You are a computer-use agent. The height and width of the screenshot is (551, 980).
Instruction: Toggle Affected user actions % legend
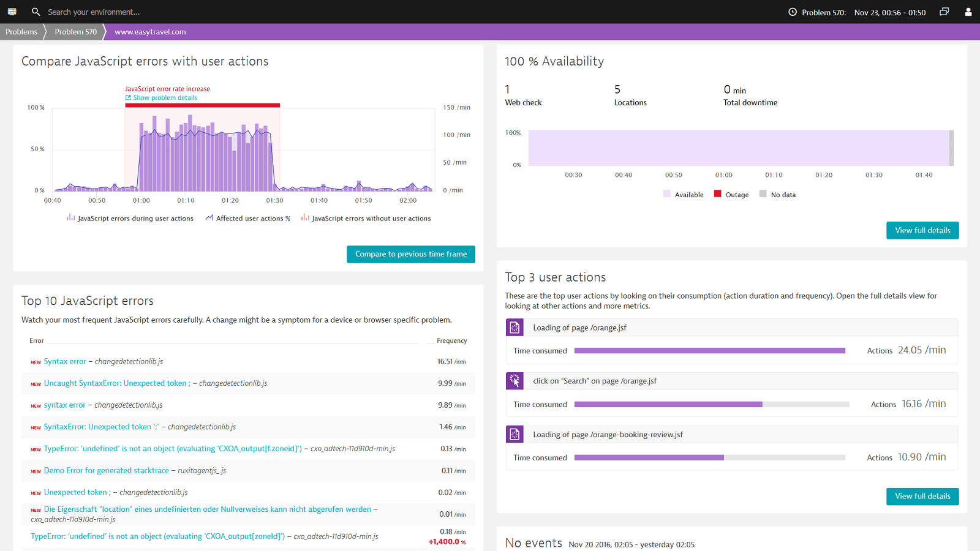click(247, 218)
